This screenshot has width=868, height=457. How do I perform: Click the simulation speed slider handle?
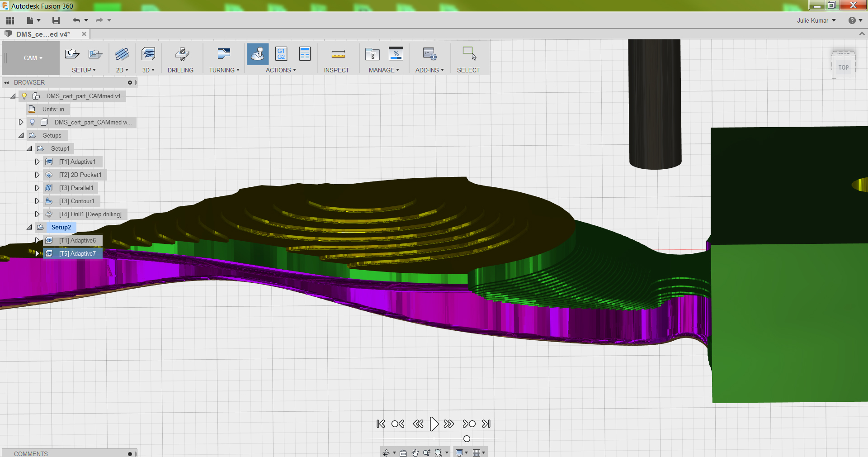click(467, 439)
